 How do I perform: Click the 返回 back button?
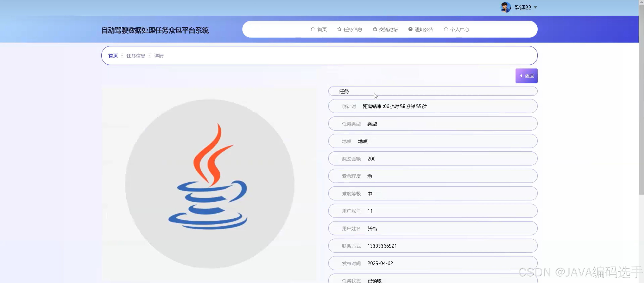(x=526, y=76)
